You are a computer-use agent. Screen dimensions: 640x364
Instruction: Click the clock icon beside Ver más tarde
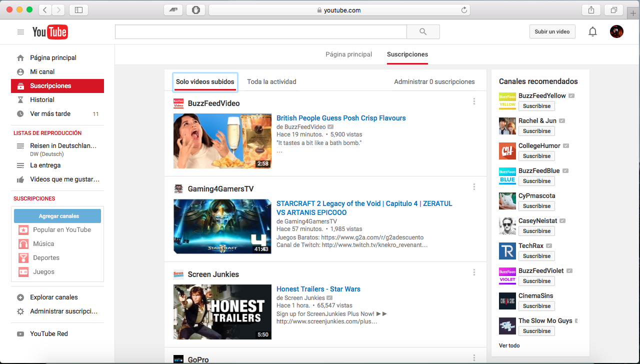point(20,114)
